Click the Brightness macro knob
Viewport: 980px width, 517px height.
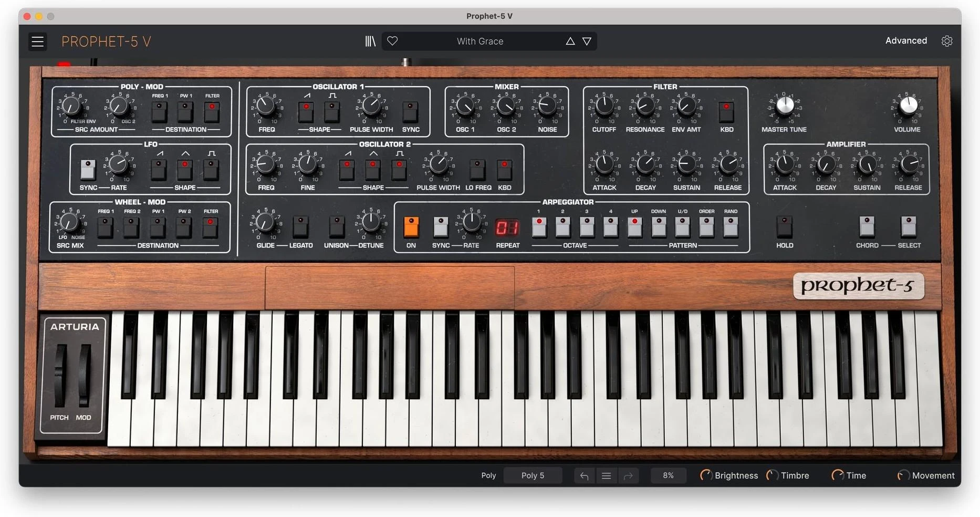706,475
